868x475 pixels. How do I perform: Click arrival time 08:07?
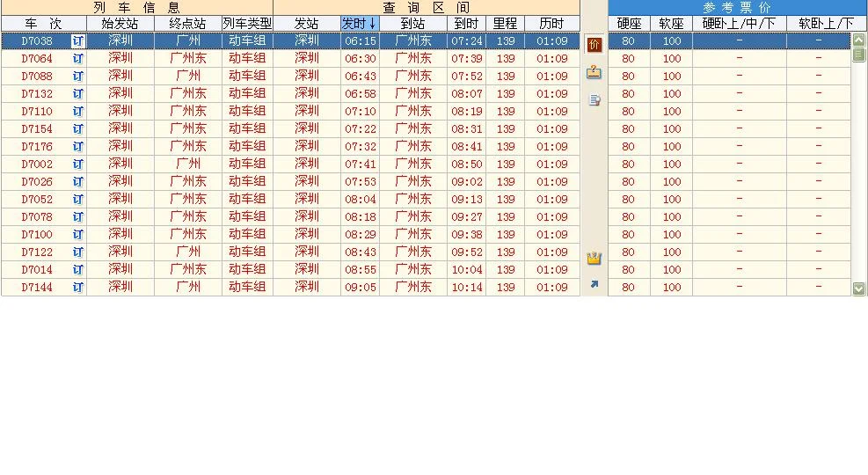467,94
